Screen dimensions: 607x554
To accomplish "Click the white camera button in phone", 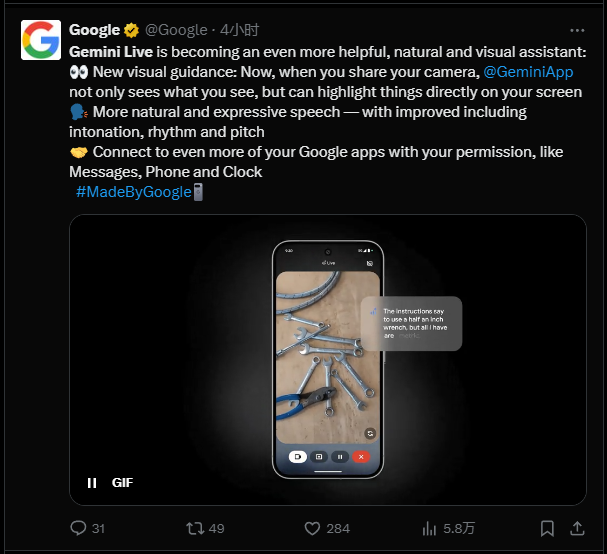I will pyautogui.click(x=297, y=456).
